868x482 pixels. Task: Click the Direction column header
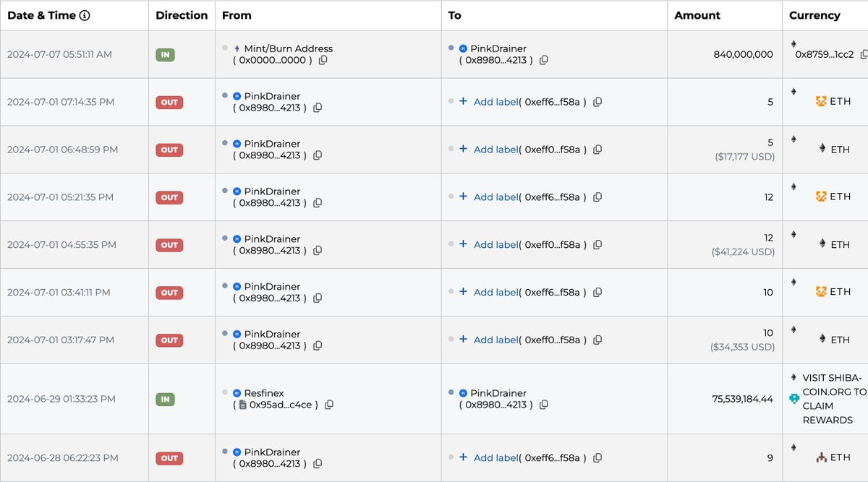click(x=182, y=15)
